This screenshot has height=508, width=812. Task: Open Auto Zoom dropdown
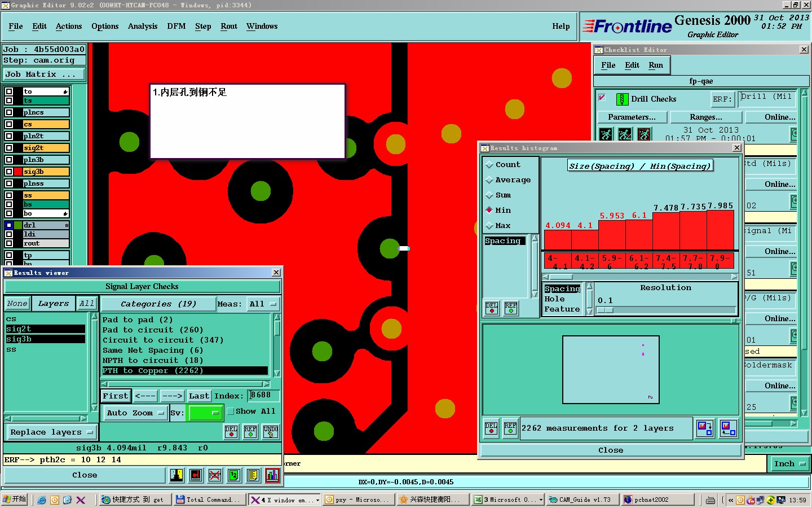pyautogui.click(x=135, y=413)
